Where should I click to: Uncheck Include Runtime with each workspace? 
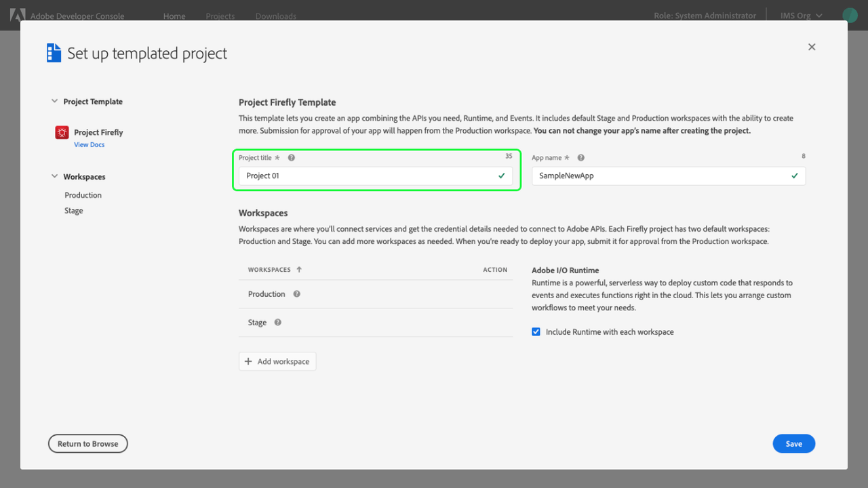coord(536,332)
